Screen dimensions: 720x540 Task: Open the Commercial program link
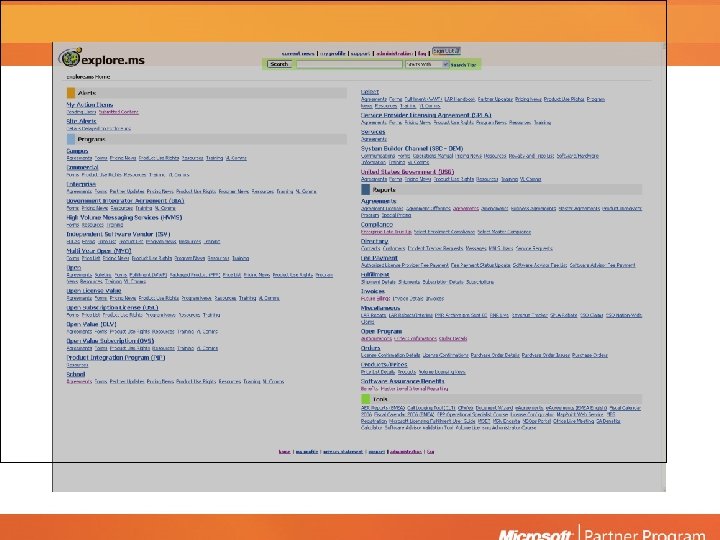click(x=82, y=168)
